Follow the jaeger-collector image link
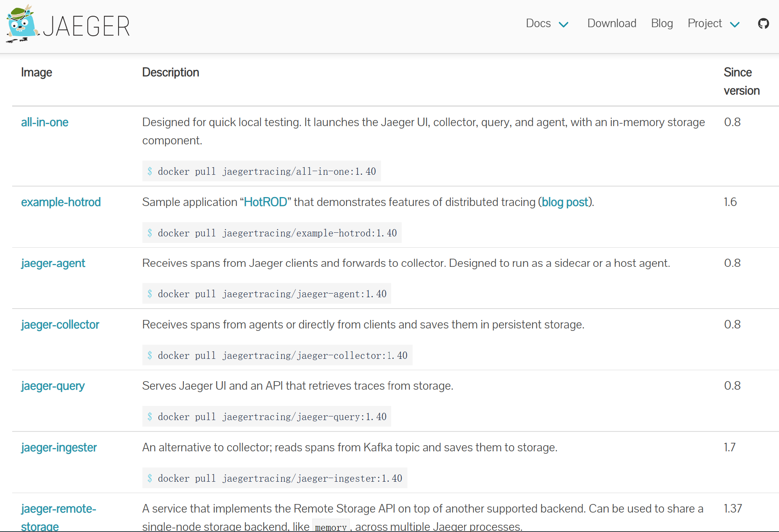Screen dimensions: 779x532 [60, 324]
